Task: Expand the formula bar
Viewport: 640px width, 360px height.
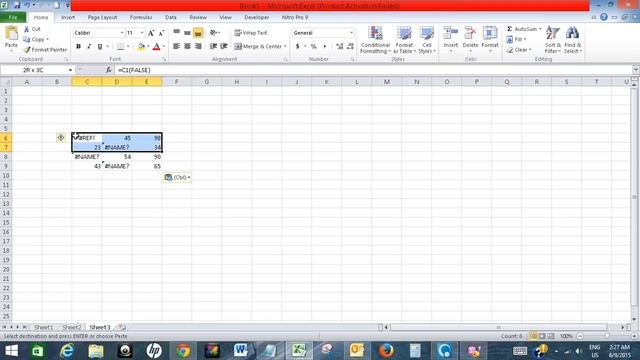Action: tap(636, 70)
